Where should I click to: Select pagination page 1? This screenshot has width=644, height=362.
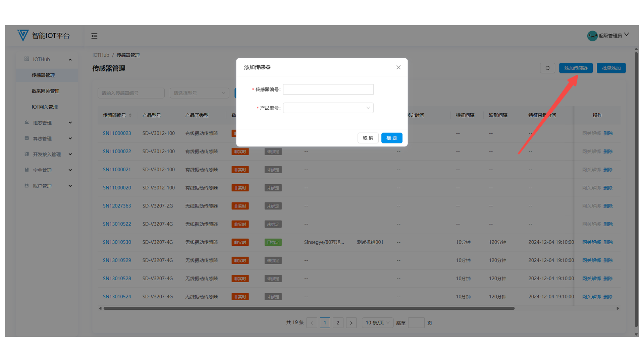tap(325, 323)
